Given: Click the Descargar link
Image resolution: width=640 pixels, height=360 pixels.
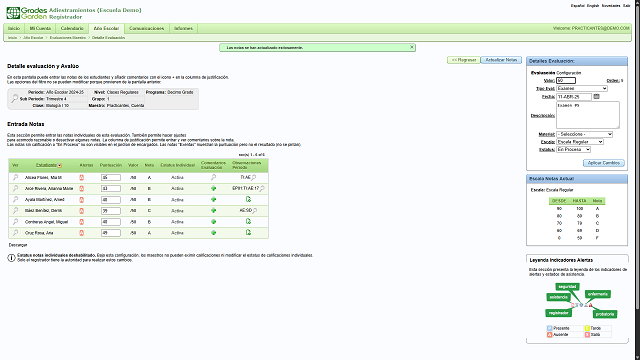Looking at the screenshot, I should 18,245.
